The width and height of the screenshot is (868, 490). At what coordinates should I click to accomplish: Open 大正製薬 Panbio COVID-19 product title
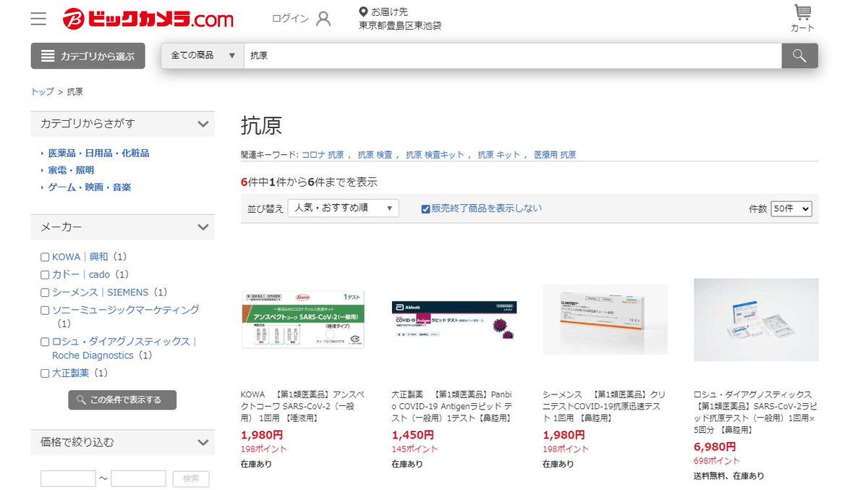(454, 407)
